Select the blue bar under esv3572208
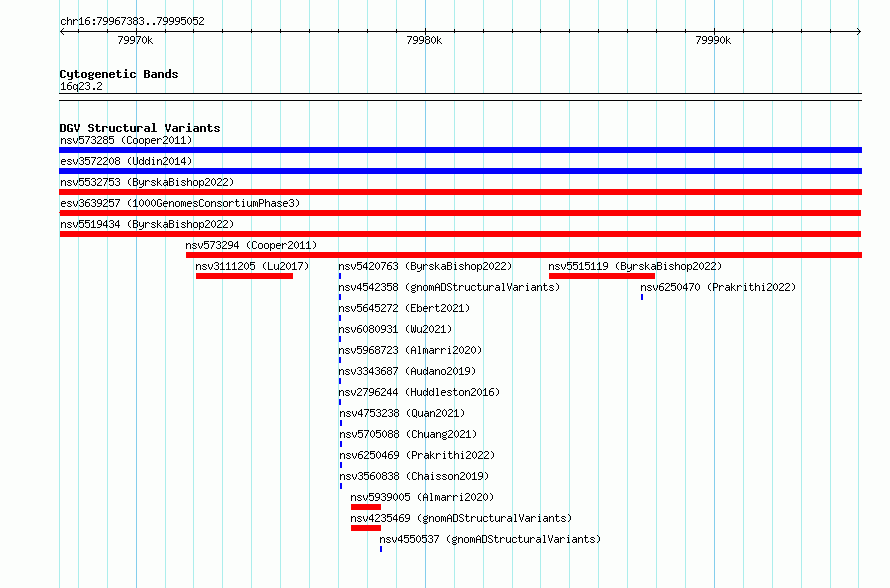890x588 pixels. 460,171
